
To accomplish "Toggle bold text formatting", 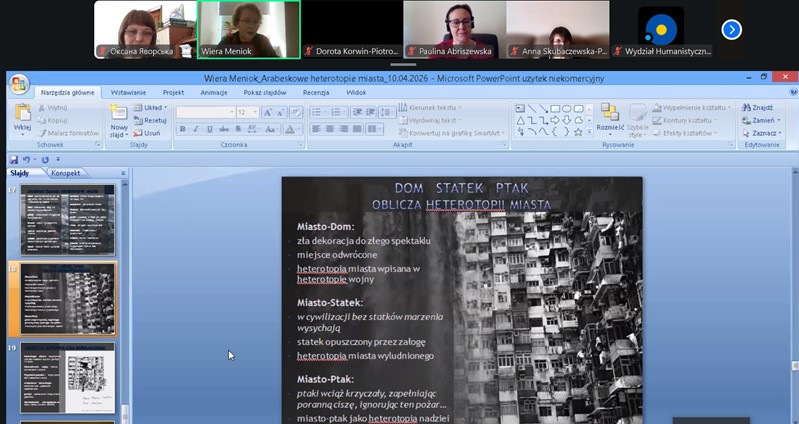I will click(x=183, y=129).
